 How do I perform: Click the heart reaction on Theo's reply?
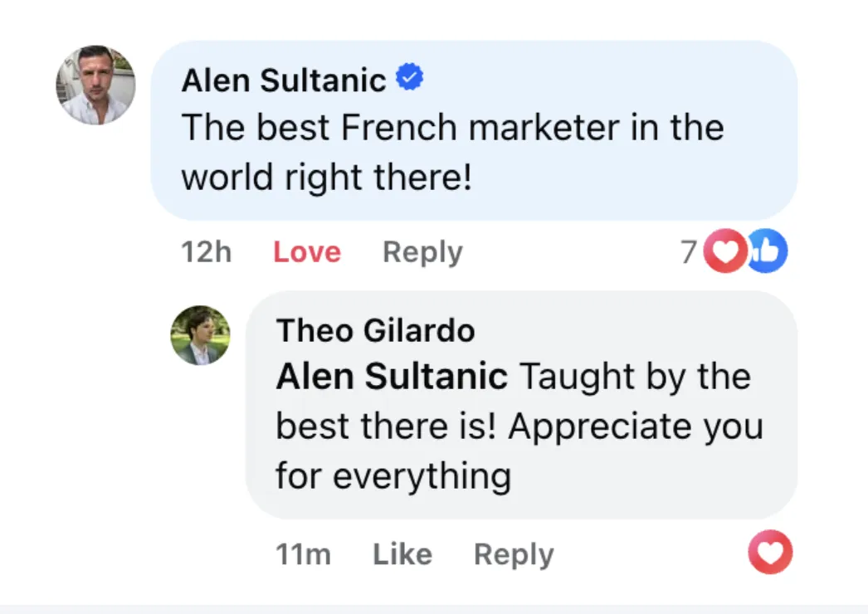770,552
